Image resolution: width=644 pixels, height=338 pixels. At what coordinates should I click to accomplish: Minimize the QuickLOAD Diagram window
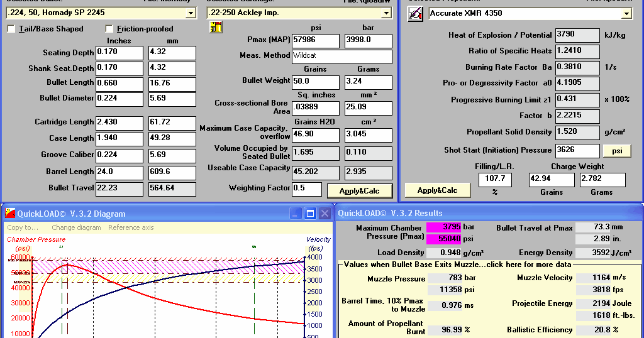coord(296,214)
